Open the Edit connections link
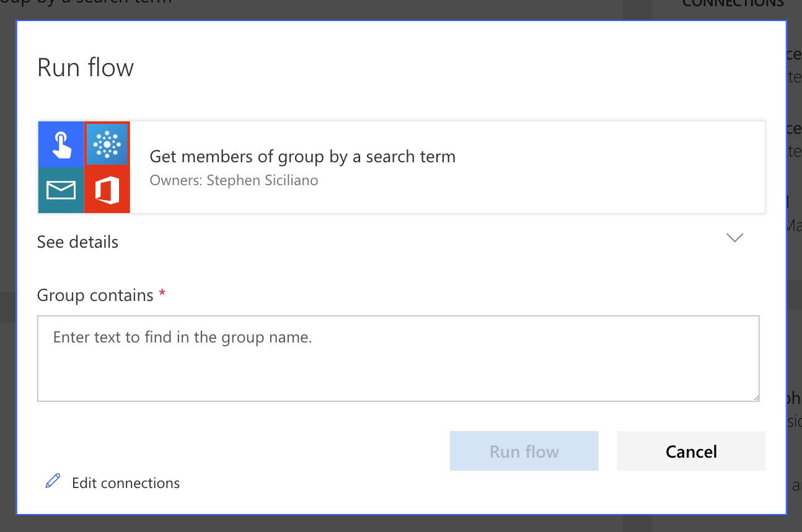Image resolution: width=802 pixels, height=532 pixels. (x=126, y=483)
